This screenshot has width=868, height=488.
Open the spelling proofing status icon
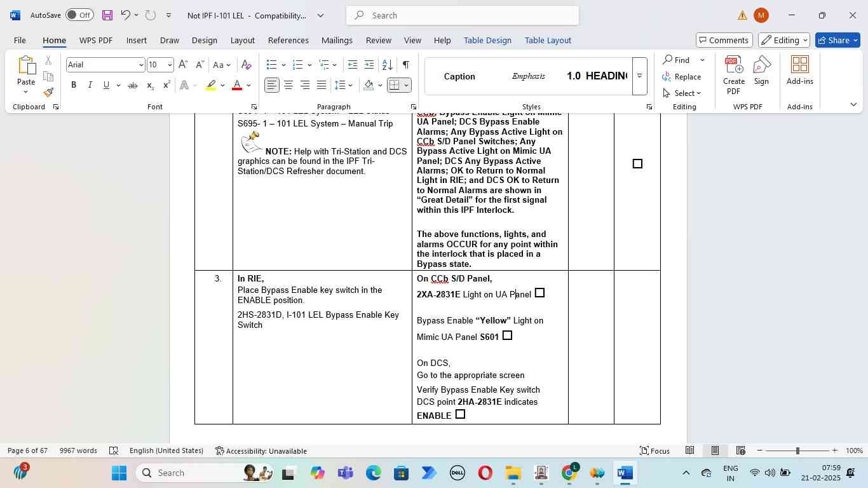coord(114,451)
